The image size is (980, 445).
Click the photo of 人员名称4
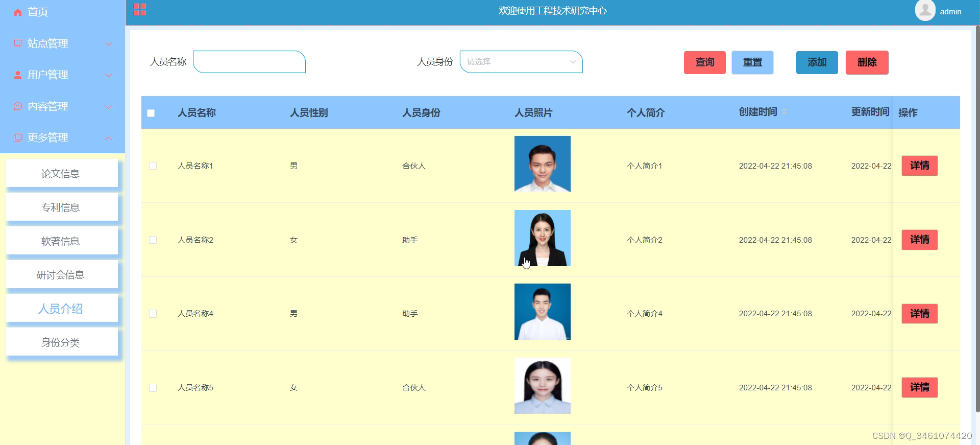click(x=543, y=312)
